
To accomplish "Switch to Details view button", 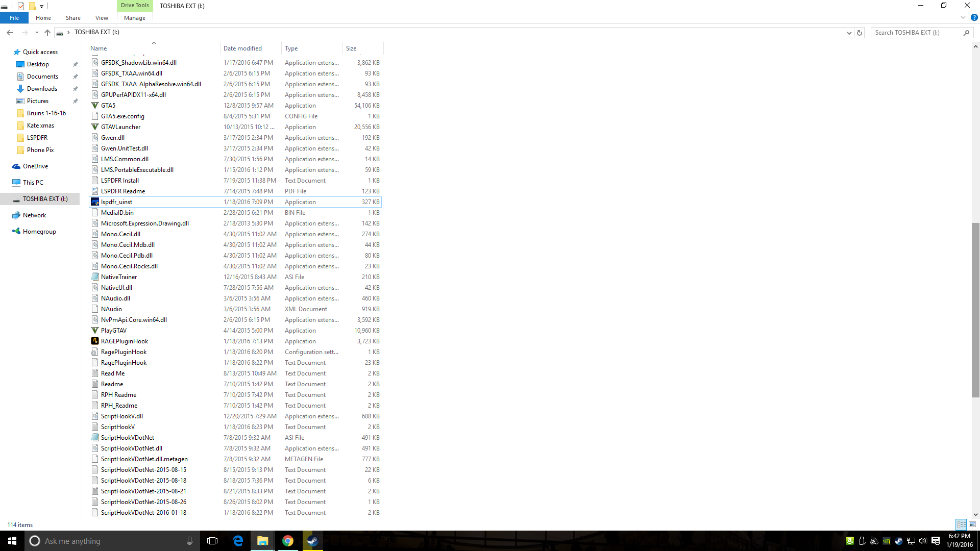I will click(961, 524).
